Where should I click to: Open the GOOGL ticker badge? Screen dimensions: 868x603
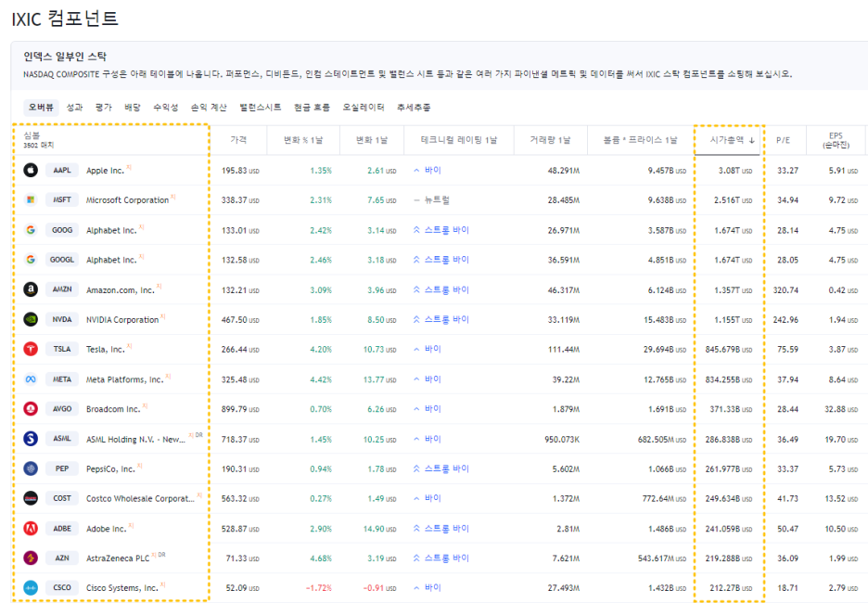coord(62,259)
